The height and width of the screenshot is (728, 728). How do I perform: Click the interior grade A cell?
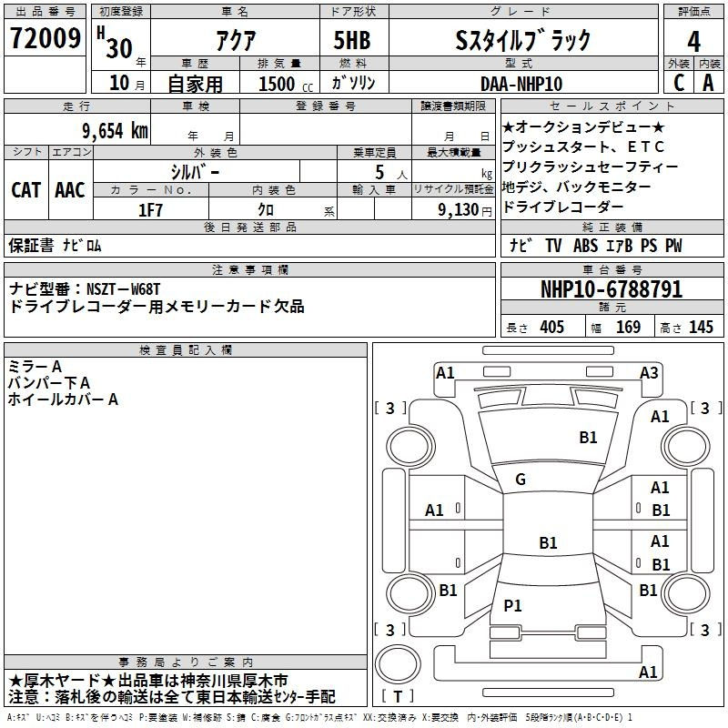pos(709,82)
